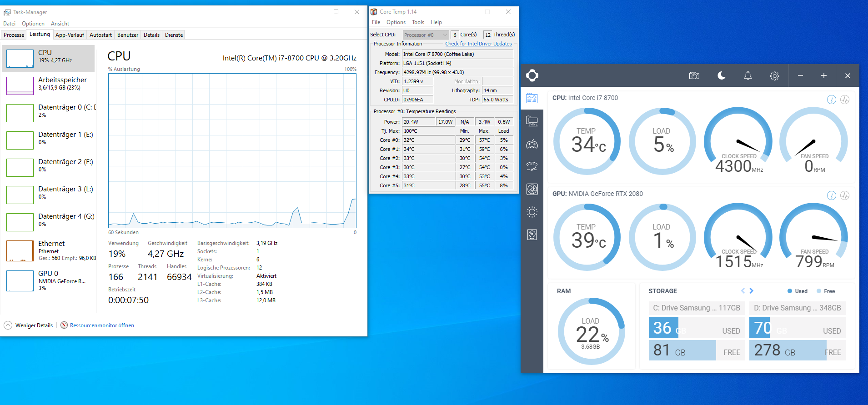
Task: Select Datenträger 3 (L:) entry
Action: point(48,195)
